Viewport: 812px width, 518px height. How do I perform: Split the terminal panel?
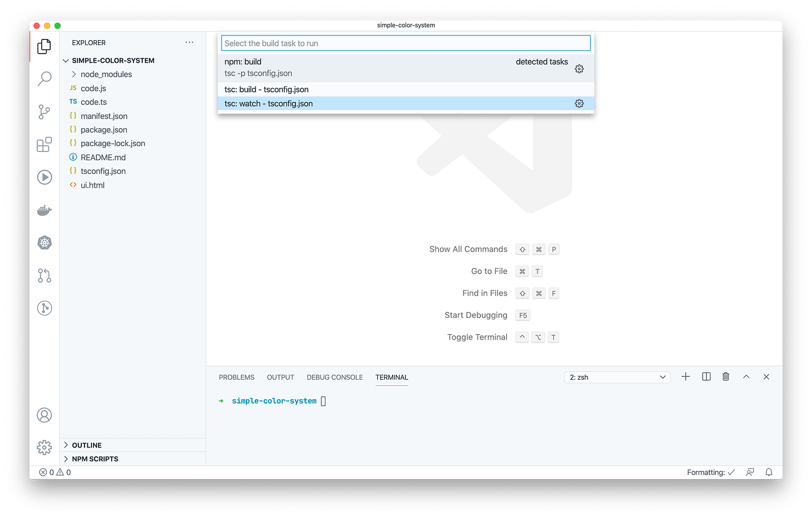coord(706,377)
